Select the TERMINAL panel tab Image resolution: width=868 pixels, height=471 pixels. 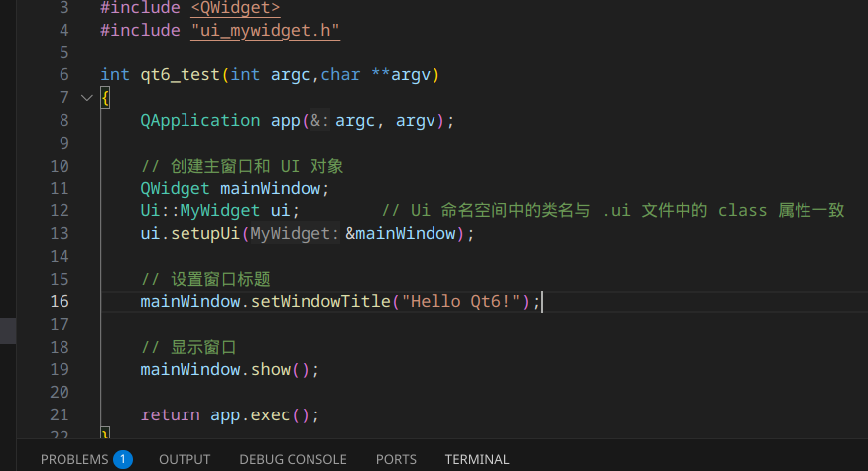477,459
